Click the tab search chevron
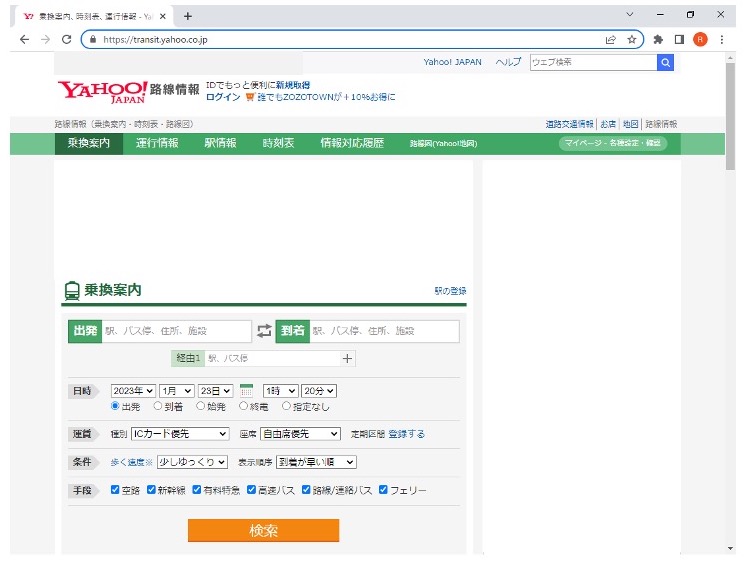746x562 pixels. tap(630, 14)
